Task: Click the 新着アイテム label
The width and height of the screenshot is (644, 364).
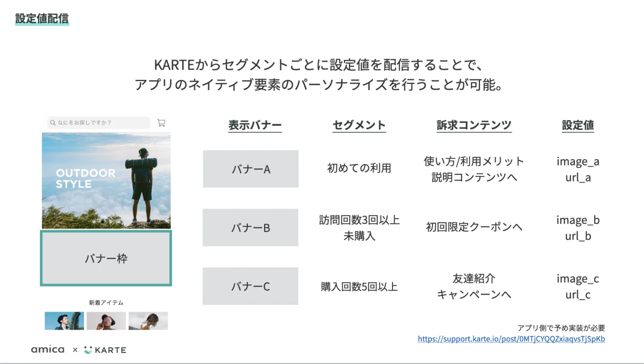Action: pyautogui.click(x=106, y=302)
